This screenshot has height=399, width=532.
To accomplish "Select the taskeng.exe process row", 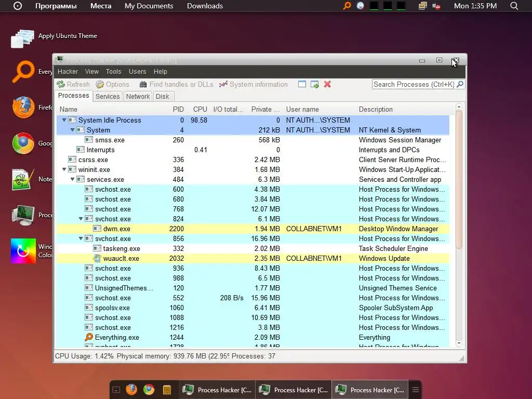I will pyautogui.click(x=253, y=248).
